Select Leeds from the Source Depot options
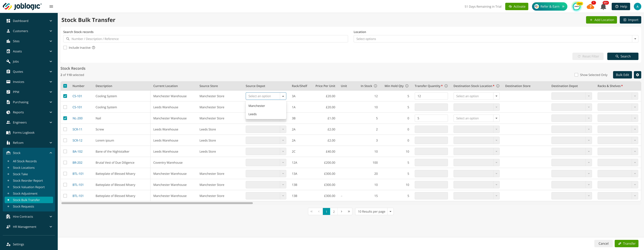Image resolution: width=644 pixels, height=250 pixels. 266,114
